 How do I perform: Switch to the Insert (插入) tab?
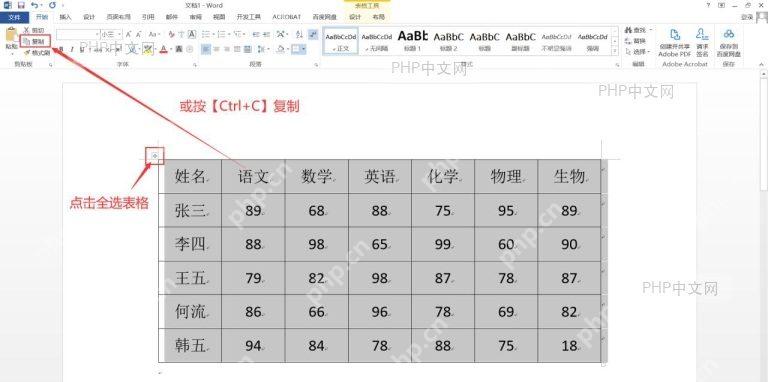[x=65, y=17]
